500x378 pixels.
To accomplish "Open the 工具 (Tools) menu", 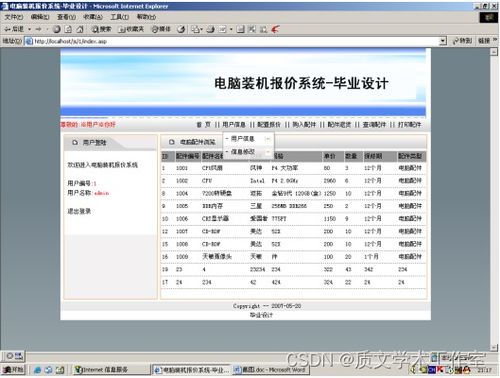I will pos(119,17).
